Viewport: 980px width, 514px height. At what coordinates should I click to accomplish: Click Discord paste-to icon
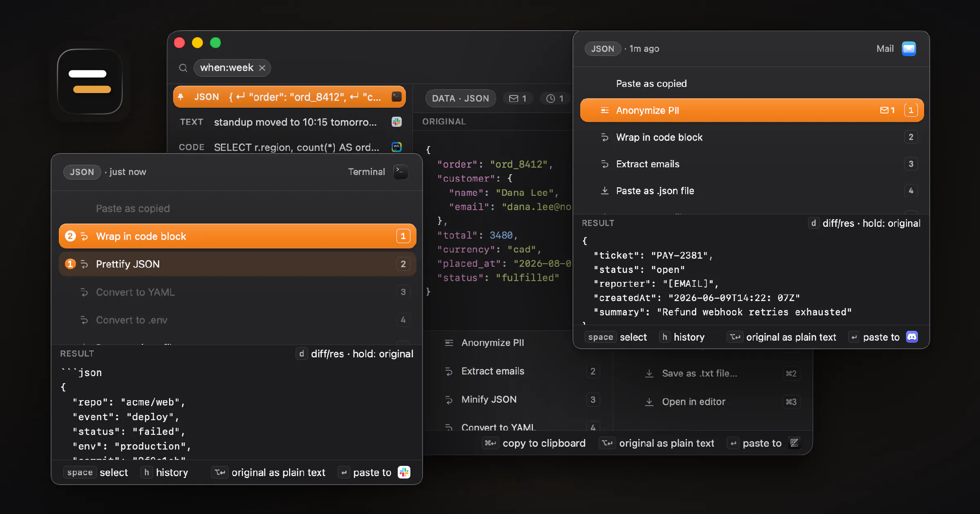(912, 337)
